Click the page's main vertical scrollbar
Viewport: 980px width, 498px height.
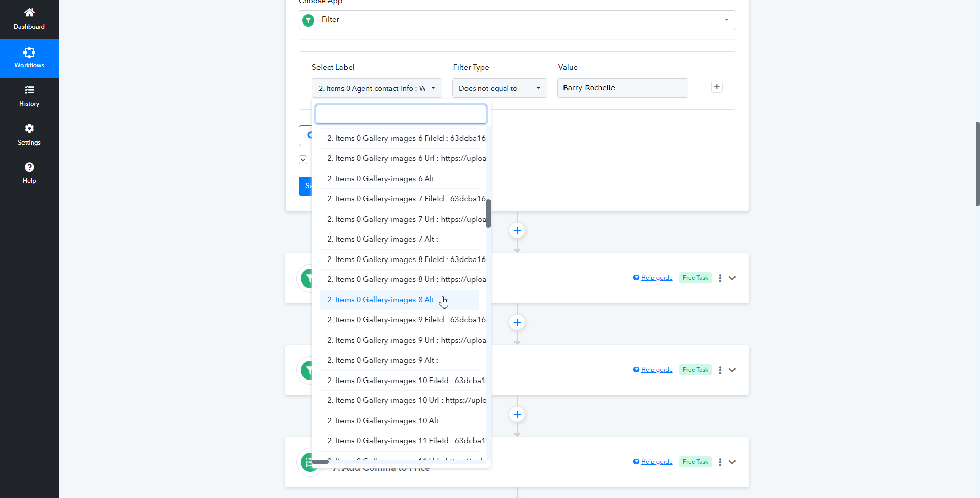coord(977,164)
